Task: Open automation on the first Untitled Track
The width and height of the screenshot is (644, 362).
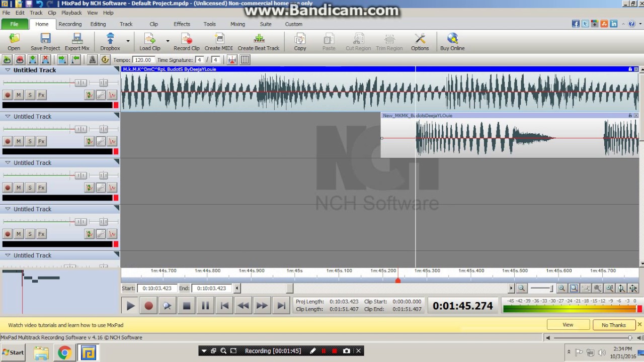Action: pos(112,95)
